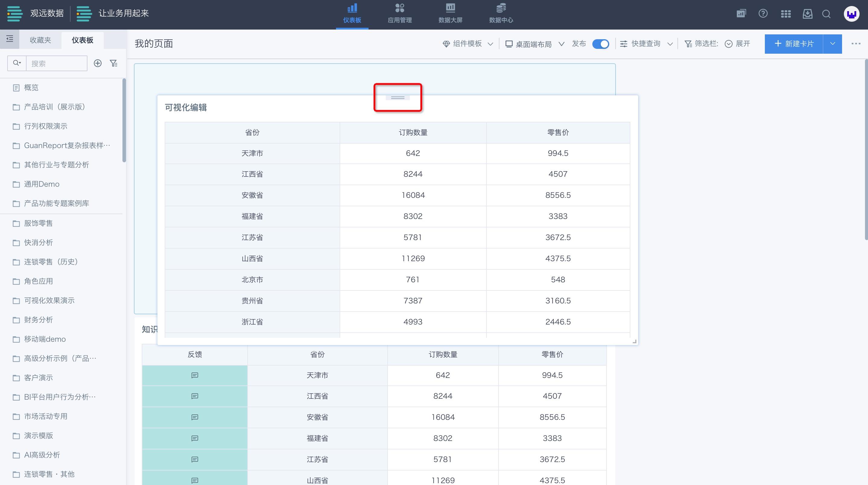Image resolution: width=868 pixels, height=485 pixels.
Task: Click feedback icon in 江西省 row
Action: click(195, 396)
